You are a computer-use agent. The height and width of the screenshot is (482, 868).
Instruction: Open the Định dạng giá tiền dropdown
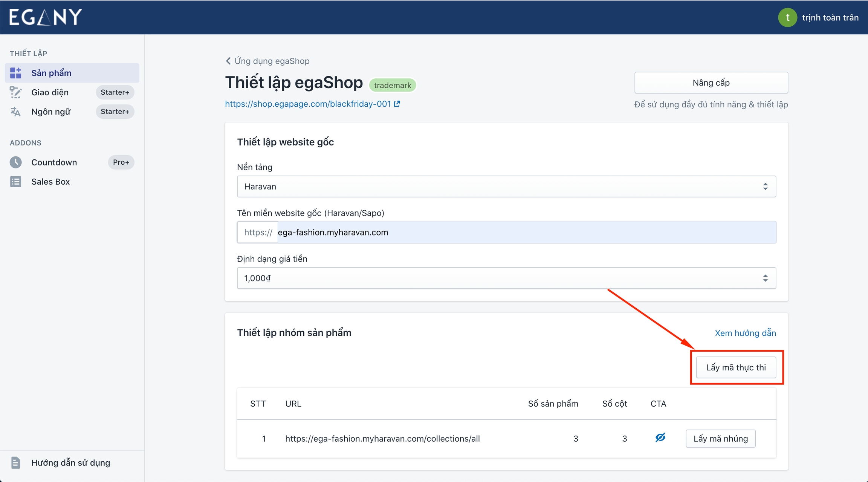click(x=506, y=278)
